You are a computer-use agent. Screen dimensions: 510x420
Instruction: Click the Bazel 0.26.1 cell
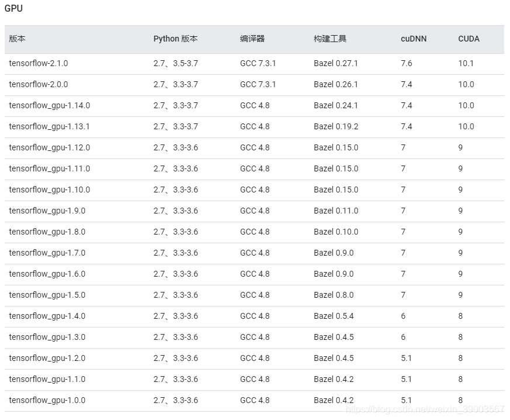click(336, 84)
